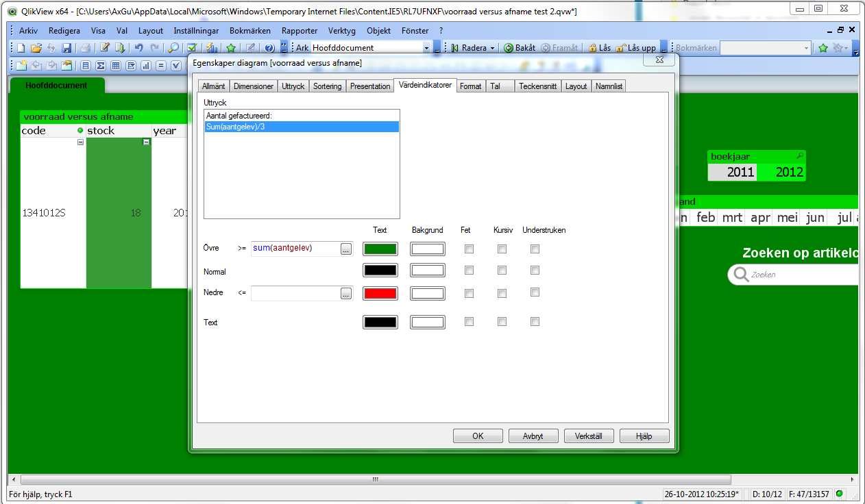865x504 pixels.
Task: Toggle Understruken for the Normal row
Action: tap(535, 270)
